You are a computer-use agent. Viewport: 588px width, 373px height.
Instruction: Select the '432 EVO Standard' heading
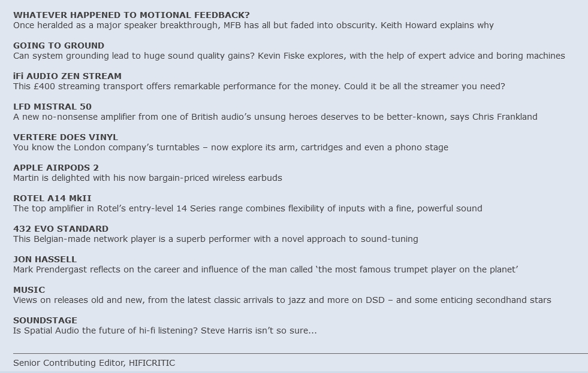[x=61, y=229]
